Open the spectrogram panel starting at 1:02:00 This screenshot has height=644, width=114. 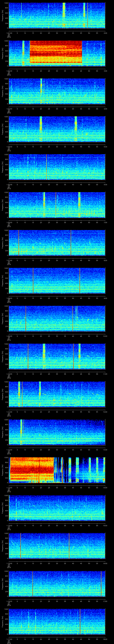tap(57, 53)
